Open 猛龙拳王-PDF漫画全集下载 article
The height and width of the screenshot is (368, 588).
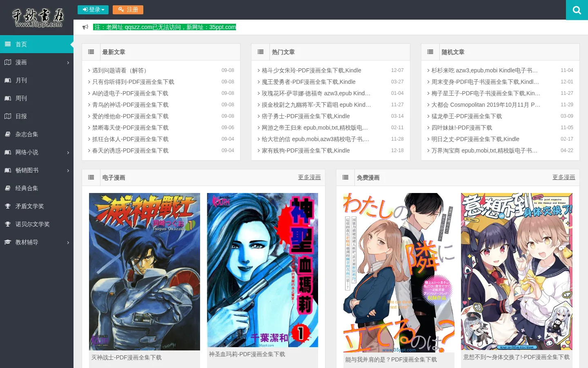pos(467,116)
